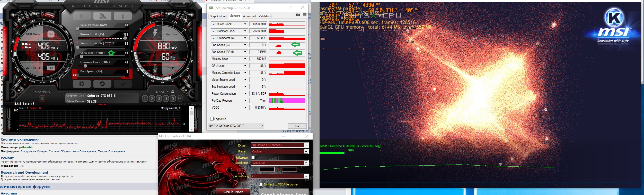
Task: Enable the Fullscreen checkbox in Kombustor
Action: pyautogui.click(x=253, y=157)
